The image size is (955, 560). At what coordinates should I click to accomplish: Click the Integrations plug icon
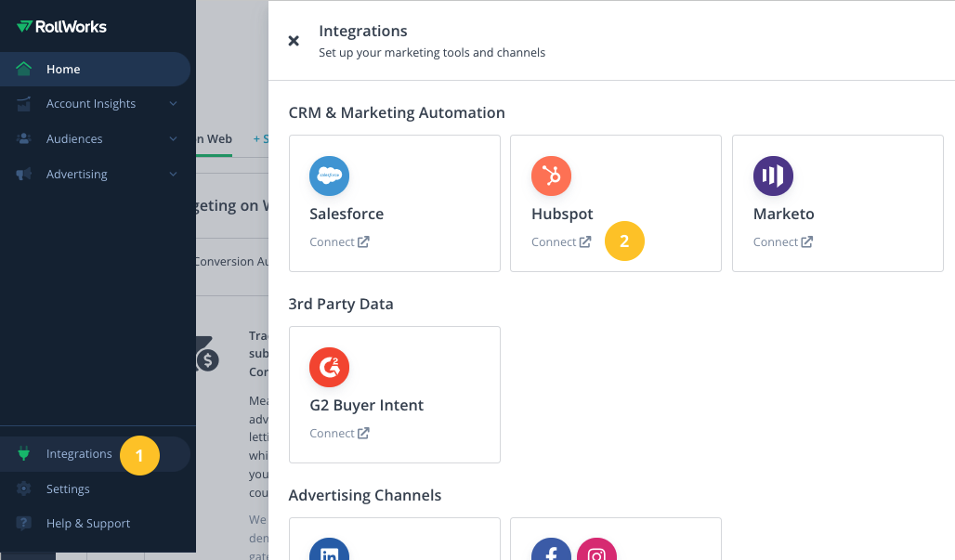pyautogui.click(x=24, y=453)
